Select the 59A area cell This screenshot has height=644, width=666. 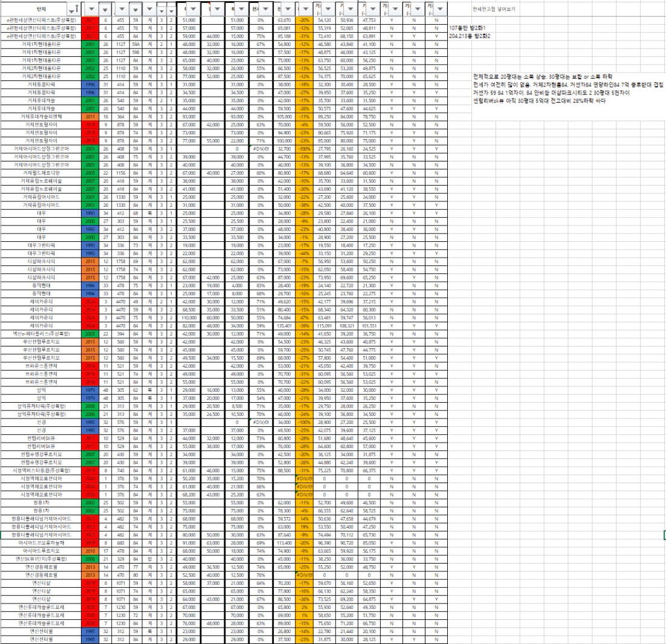(x=135, y=44)
